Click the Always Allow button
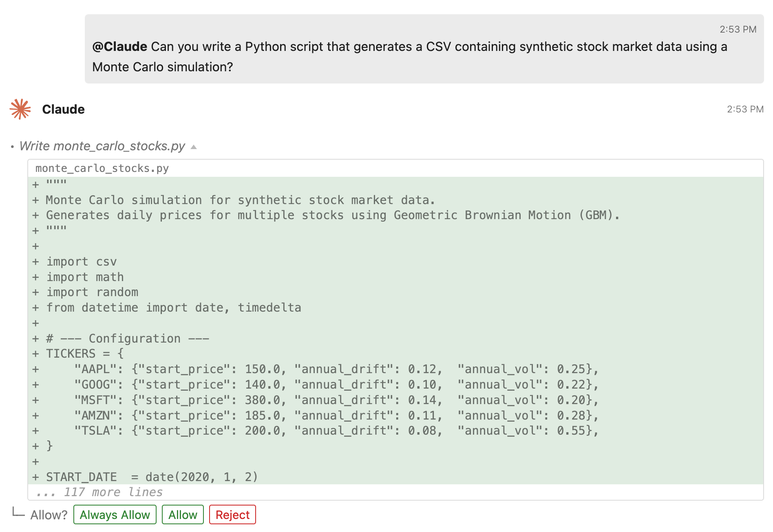The image size is (773, 532). point(115,514)
